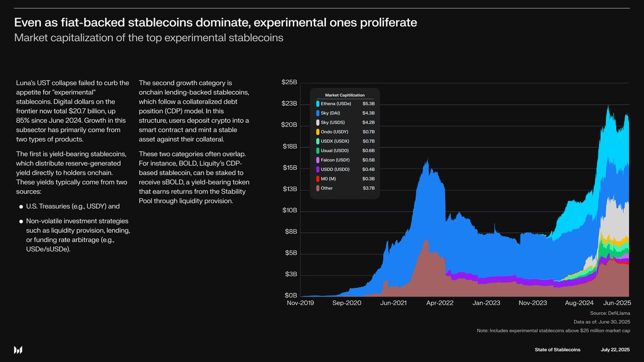
Task: Click the '$8B' y-axis label
Action: 290,232
